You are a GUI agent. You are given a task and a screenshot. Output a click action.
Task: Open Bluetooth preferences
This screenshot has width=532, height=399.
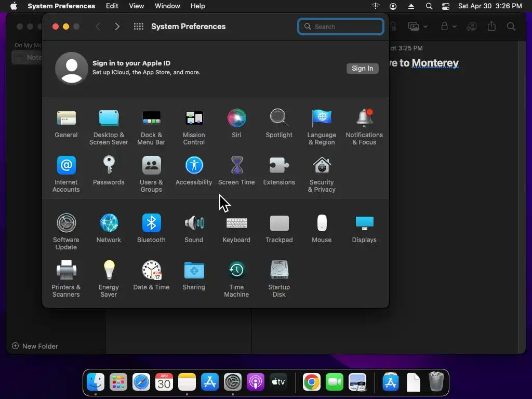(151, 229)
